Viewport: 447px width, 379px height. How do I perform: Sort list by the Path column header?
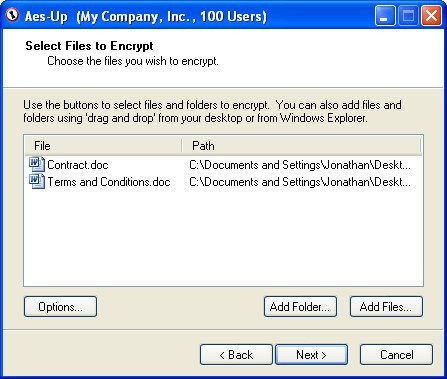[x=302, y=146]
